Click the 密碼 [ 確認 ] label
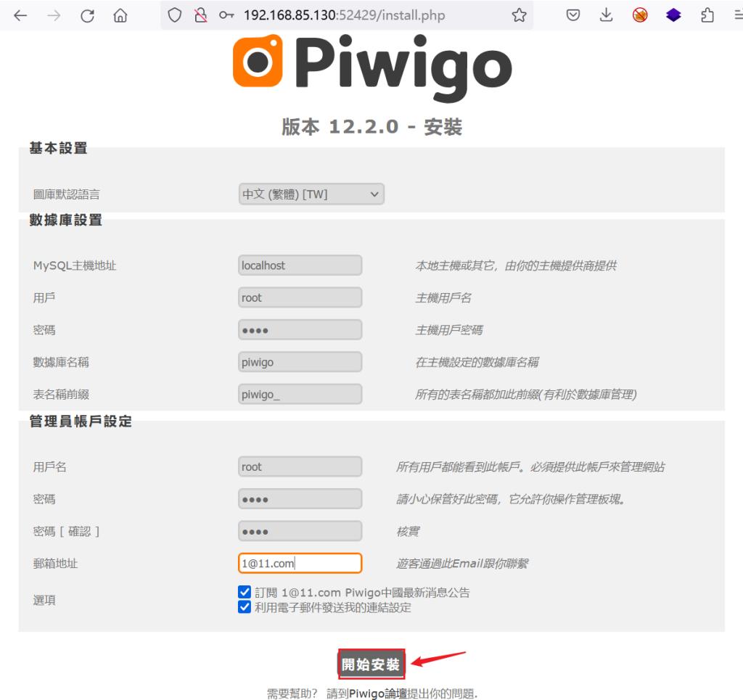 click(66, 532)
